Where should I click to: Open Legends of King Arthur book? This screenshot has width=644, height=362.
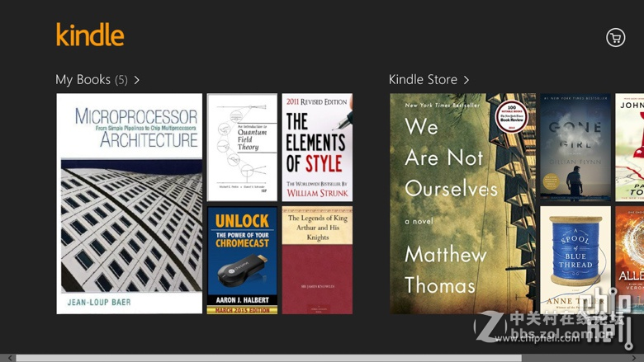coord(317,261)
